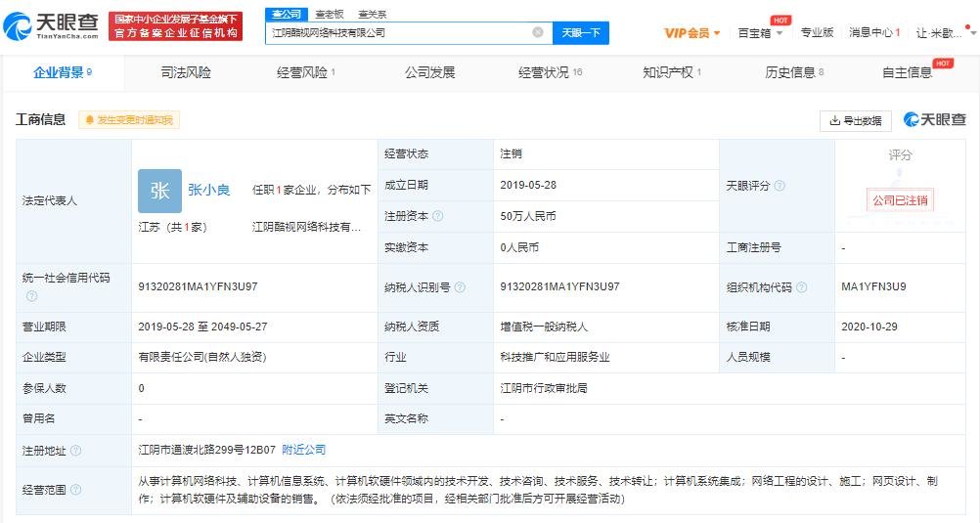Click the 张 avatar thumbnail
This screenshot has height=523, width=980.
click(159, 191)
